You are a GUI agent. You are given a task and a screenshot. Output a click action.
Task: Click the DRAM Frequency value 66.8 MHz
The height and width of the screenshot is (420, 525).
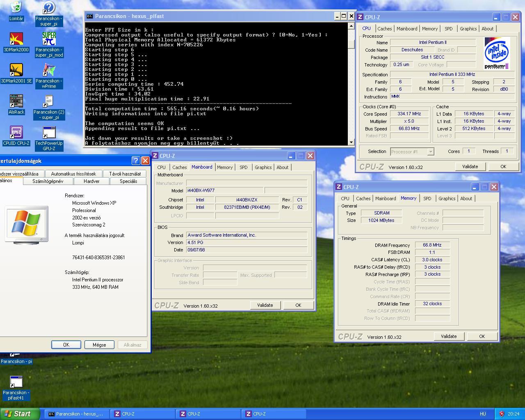[x=432, y=245]
